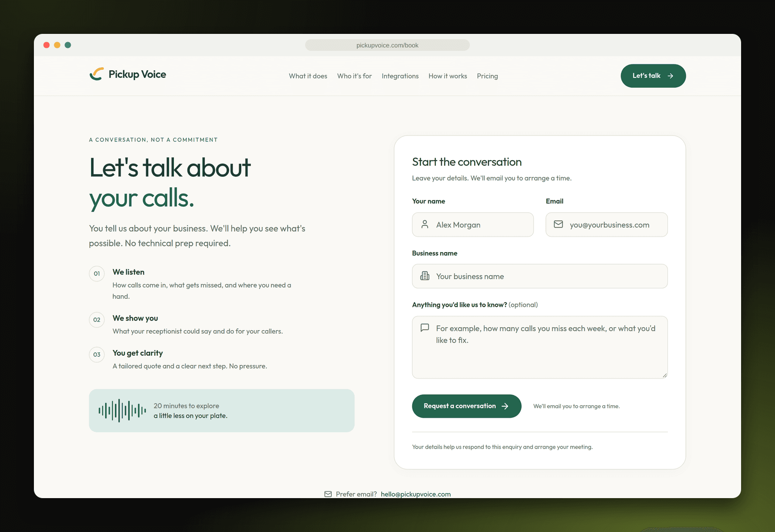
Task: Click the 20 minutes to explore text
Action: [186, 406]
